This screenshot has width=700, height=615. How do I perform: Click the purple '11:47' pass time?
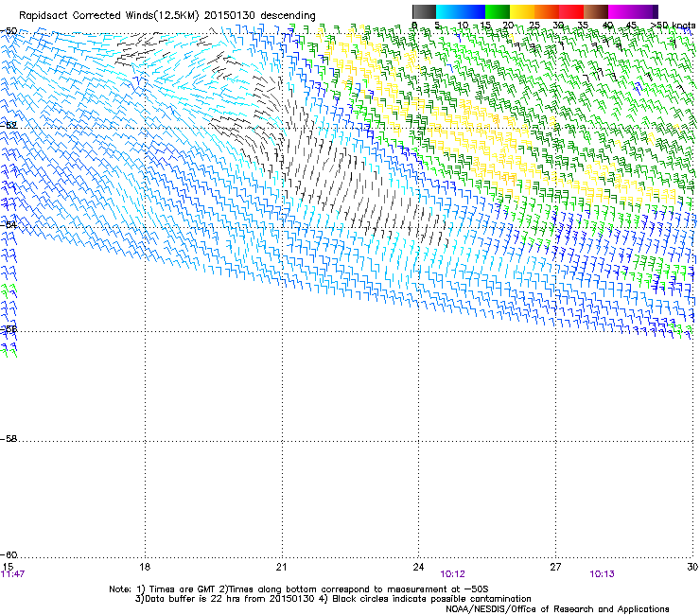tap(12, 574)
